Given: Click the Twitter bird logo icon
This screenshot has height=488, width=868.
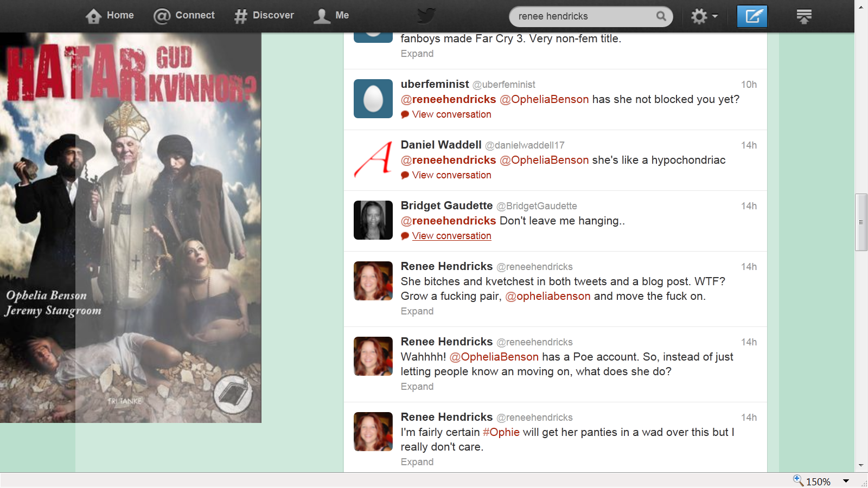Looking at the screenshot, I should (426, 16).
